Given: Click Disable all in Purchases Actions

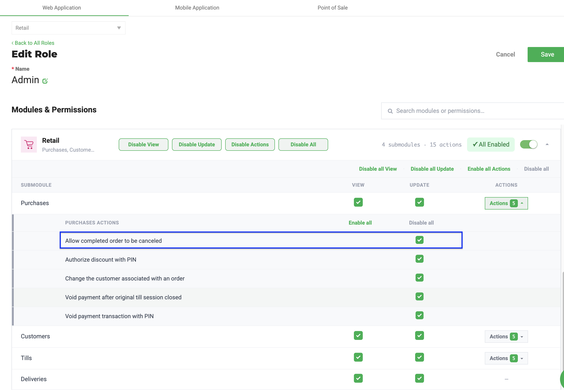Looking at the screenshot, I should (421, 223).
